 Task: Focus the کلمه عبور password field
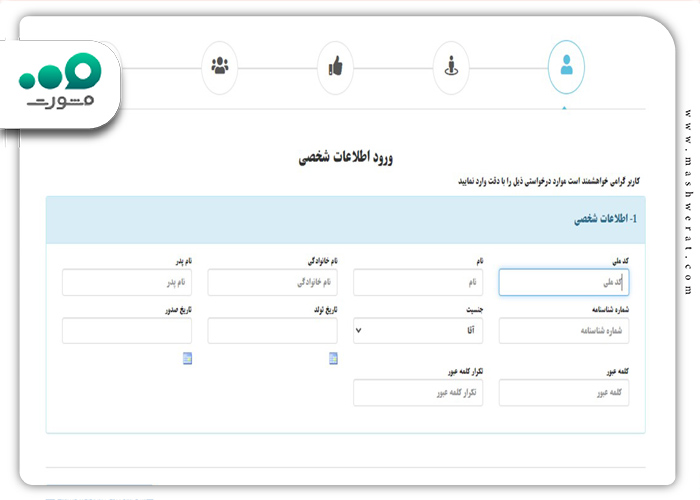click(x=564, y=393)
